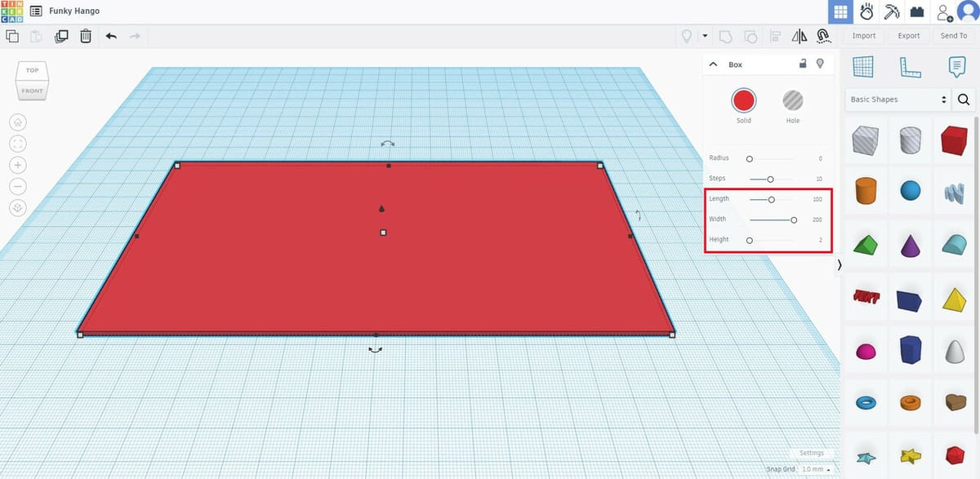980x479 pixels.
Task: Pick the red Text shape thumbnail
Action: coord(865,296)
